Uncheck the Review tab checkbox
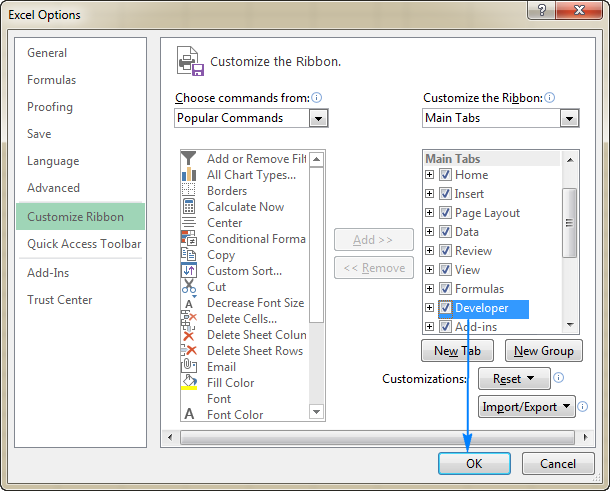610x491 pixels. tap(446, 251)
